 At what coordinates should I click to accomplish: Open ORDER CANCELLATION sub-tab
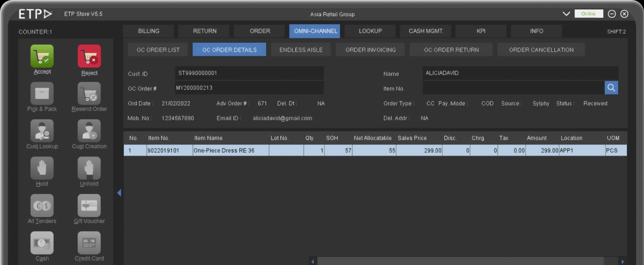tap(541, 50)
